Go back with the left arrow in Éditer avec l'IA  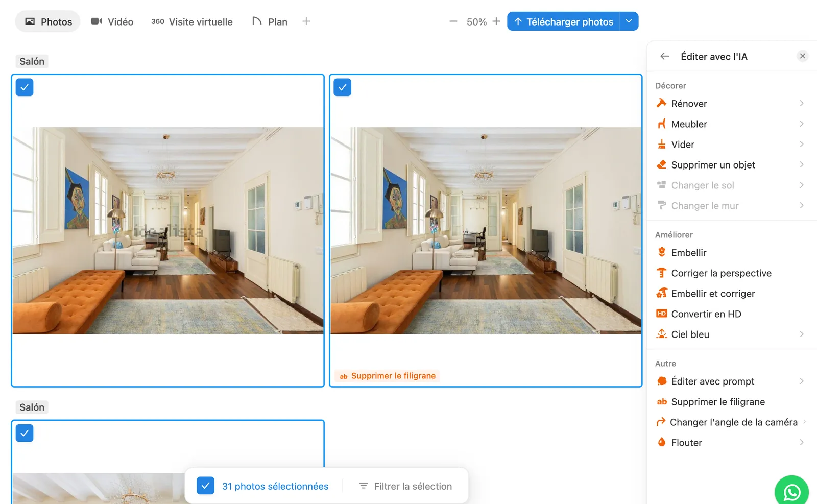(x=664, y=56)
